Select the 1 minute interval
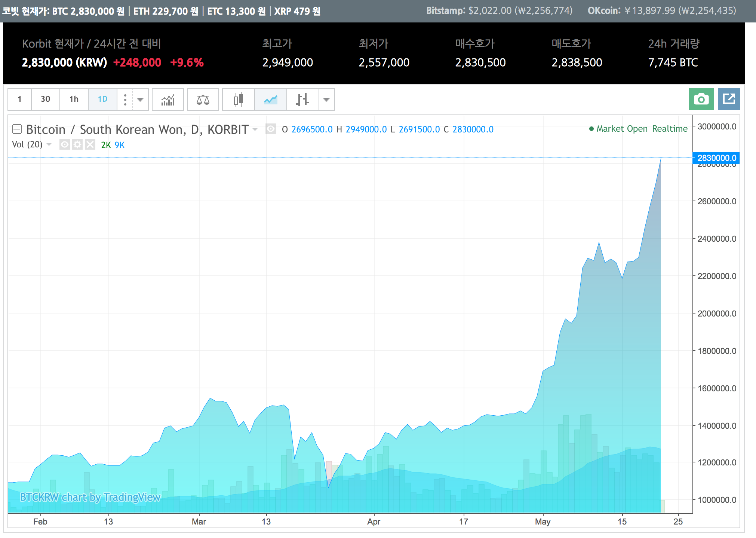Screen dimensions: 756x538 coord(19,99)
